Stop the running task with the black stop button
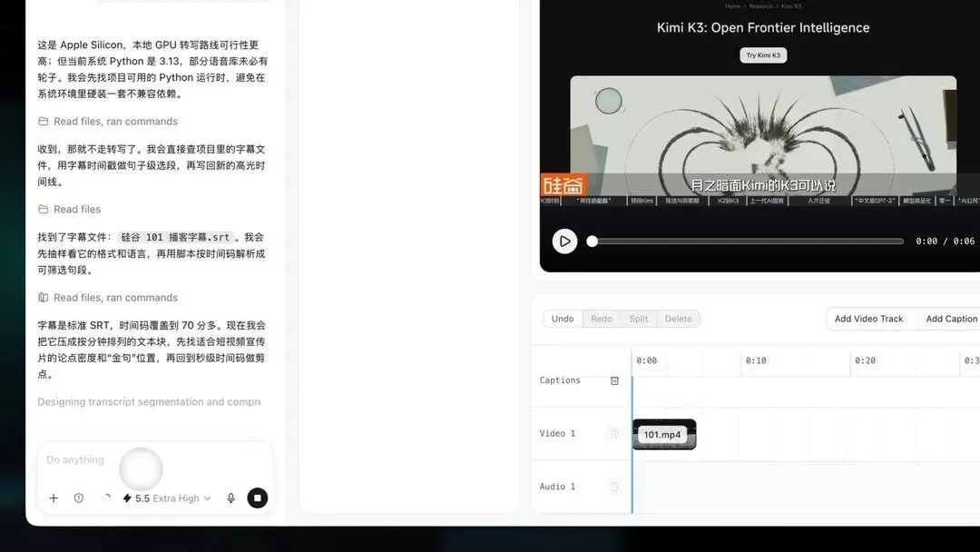The width and height of the screenshot is (980, 552). 258,498
